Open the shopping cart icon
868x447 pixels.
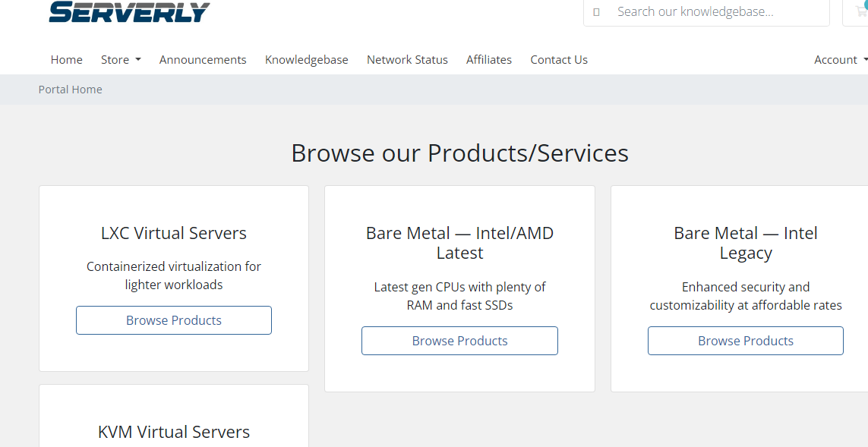(x=860, y=10)
